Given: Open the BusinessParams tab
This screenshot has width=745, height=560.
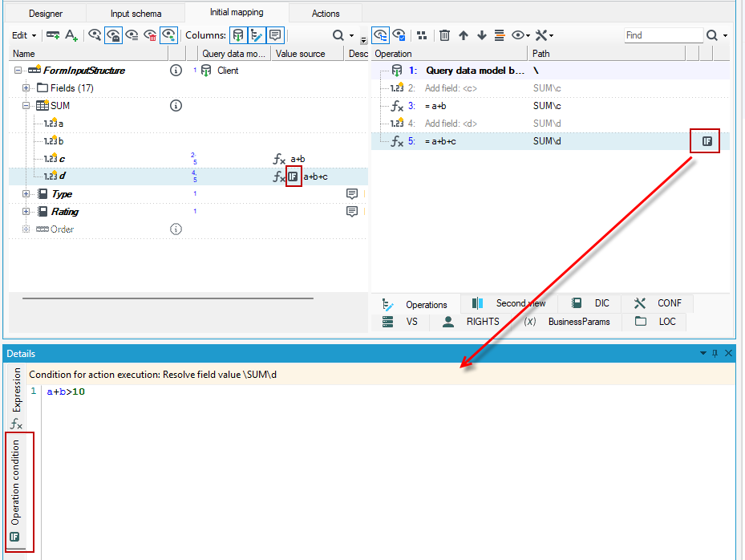Looking at the screenshot, I should tap(567, 322).
